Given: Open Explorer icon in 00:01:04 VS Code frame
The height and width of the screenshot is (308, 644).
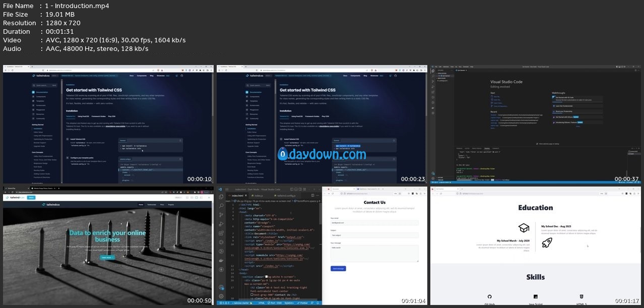Looking at the screenshot, I should click(221, 196).
